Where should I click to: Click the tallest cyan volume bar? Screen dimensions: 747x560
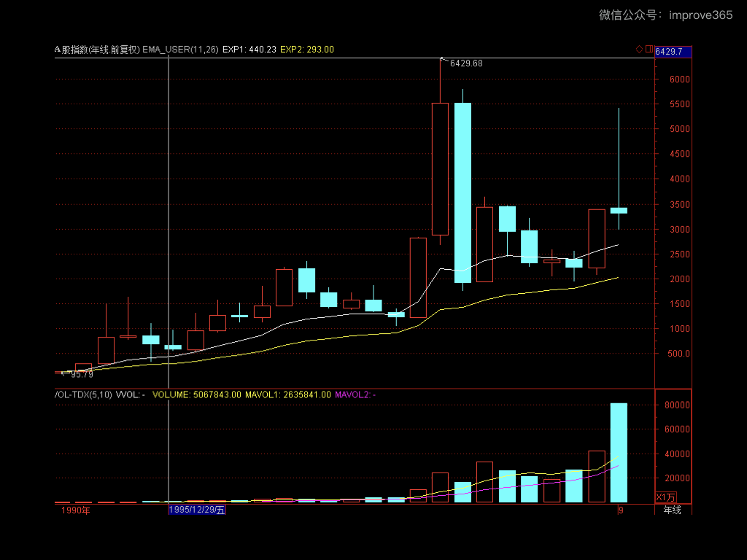tap(619, 452)
